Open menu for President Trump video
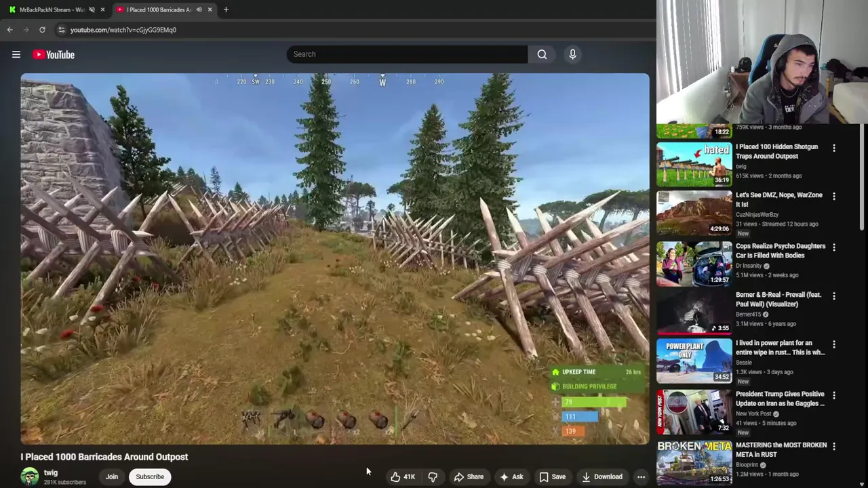This screenshot has height=488, width=868. coord(834,395)
